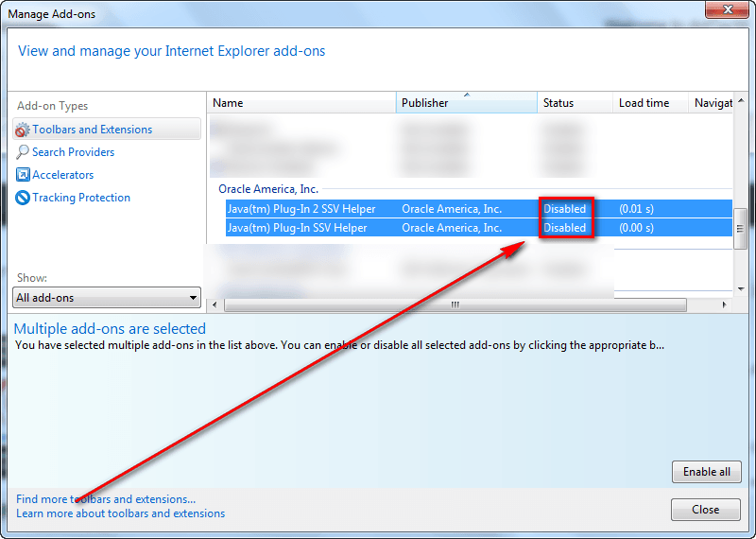The width and height of the screenshot is (756, 539).
Task: Click the Accelerators arrow icon
Action: point(23,175)
